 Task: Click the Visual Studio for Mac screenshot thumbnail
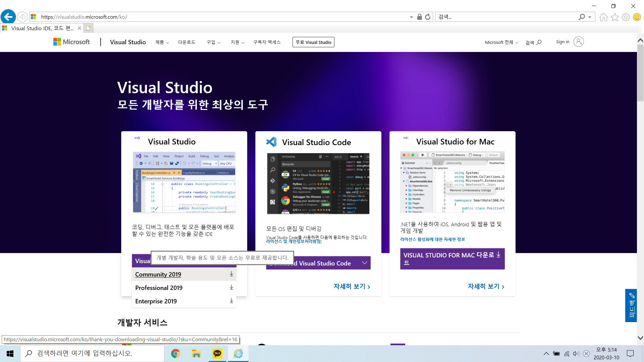[452, 182]
